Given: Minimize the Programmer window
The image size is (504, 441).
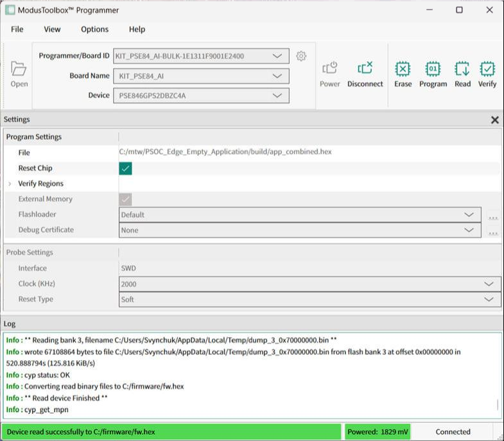Looking at the screenshot, I should (430, 10).
